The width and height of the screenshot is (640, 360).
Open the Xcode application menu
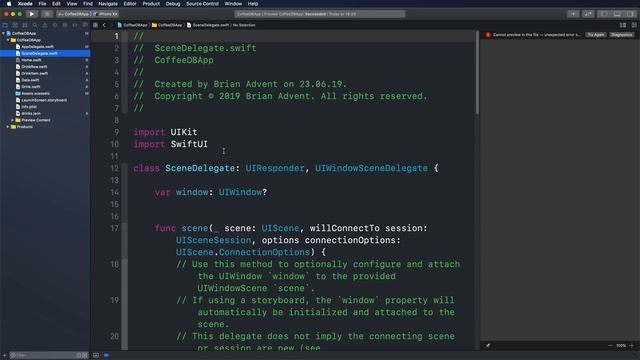[25, 4]
